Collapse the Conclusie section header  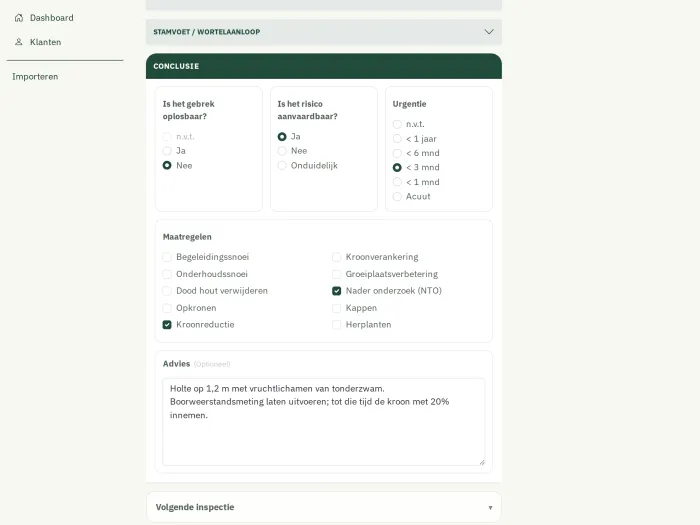click(x=324, y=66)
